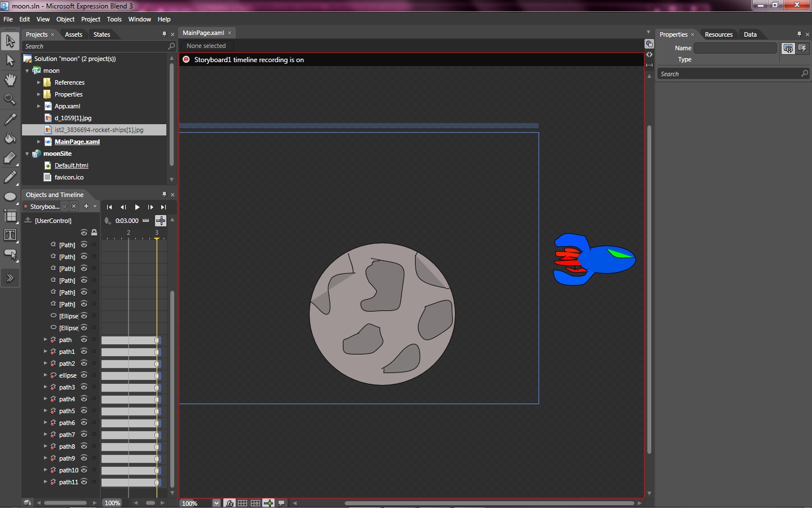Pick the Pan hand tool
The width and height of the screenshot is (812, 508).
(10, 80)
